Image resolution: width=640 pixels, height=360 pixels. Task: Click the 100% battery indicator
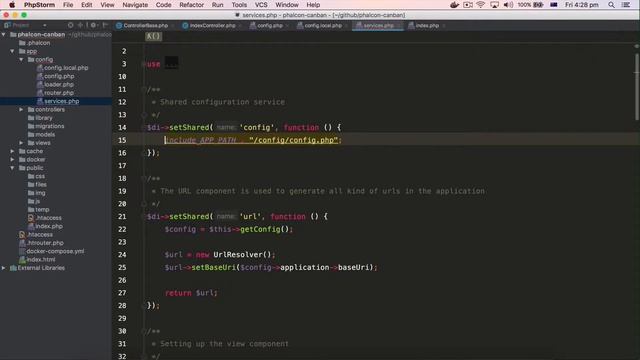tap(530, 5)
